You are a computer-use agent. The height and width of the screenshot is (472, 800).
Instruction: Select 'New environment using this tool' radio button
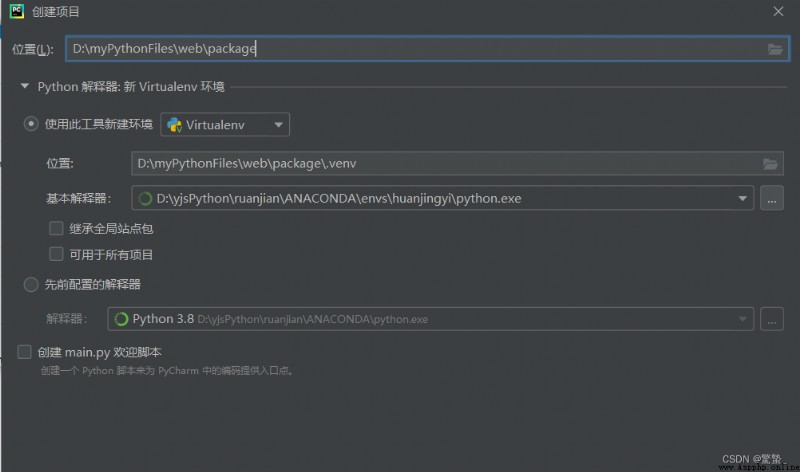click(31, 124)
